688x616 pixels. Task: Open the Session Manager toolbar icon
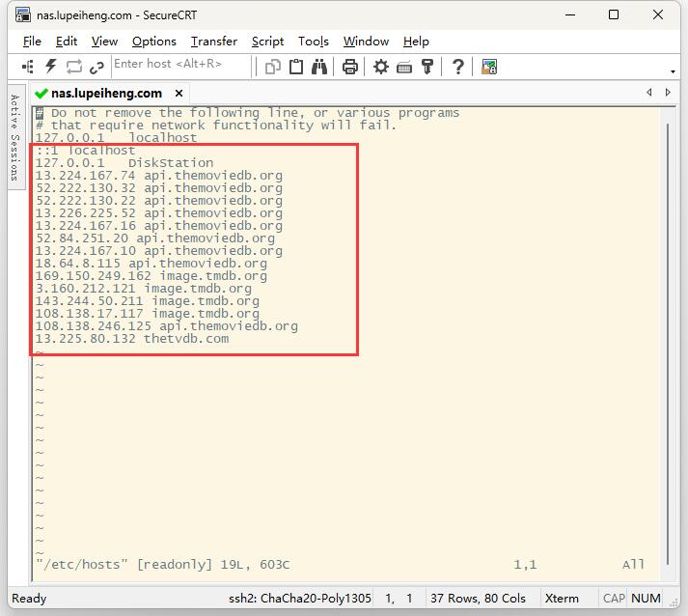point(28,67)
